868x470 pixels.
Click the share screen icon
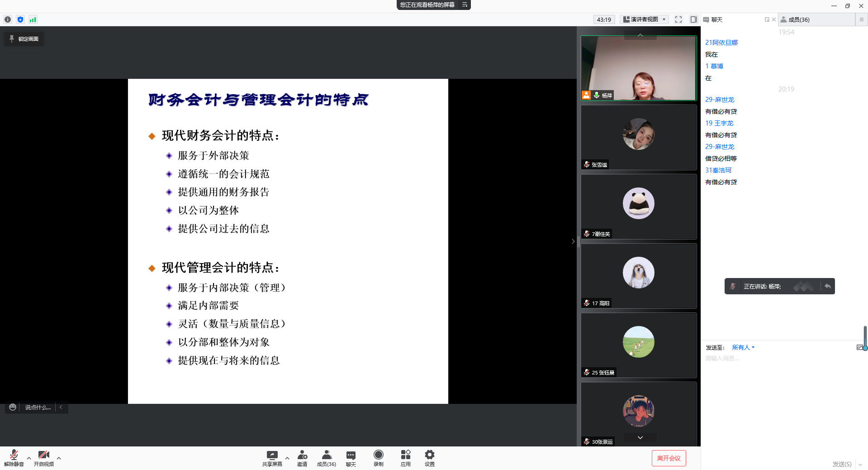pyautogui.click(x=272, y=456)
